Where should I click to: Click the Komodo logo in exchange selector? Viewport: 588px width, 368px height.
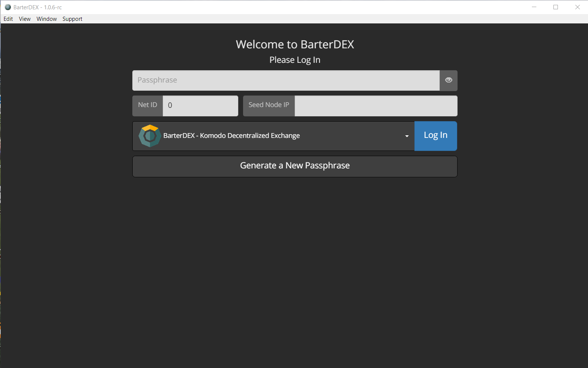(150, 136)
